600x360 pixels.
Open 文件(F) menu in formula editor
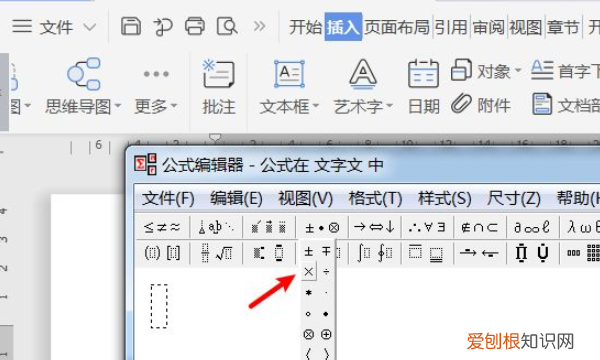coord(168,199)
